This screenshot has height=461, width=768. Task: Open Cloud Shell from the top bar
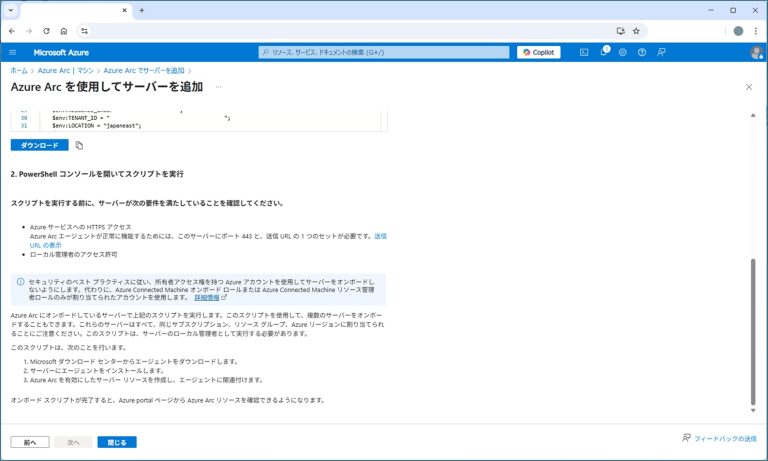click(584, 52)
